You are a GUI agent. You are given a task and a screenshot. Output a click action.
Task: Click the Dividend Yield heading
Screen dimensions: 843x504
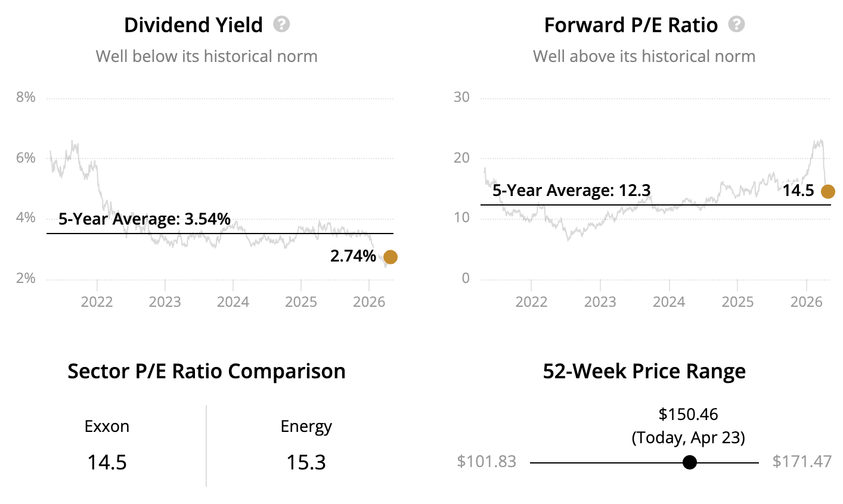point(193,25)
